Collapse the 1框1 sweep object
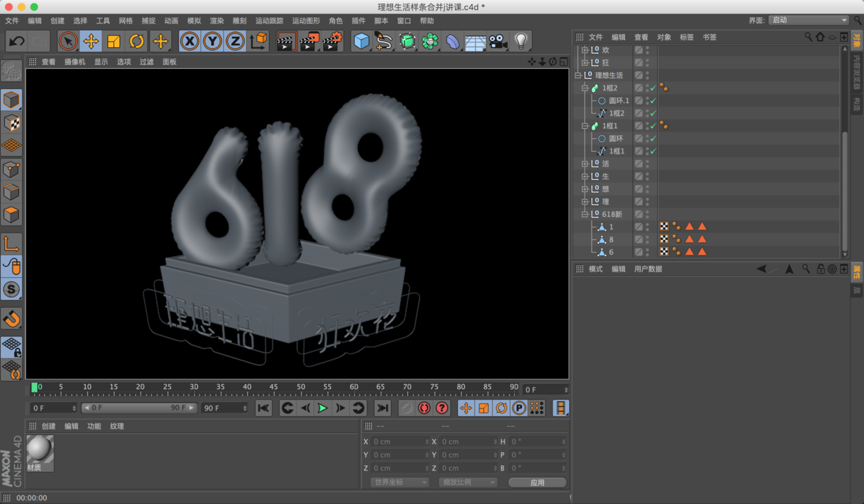This screenshot has width=864, height=504. click(585, 126)
